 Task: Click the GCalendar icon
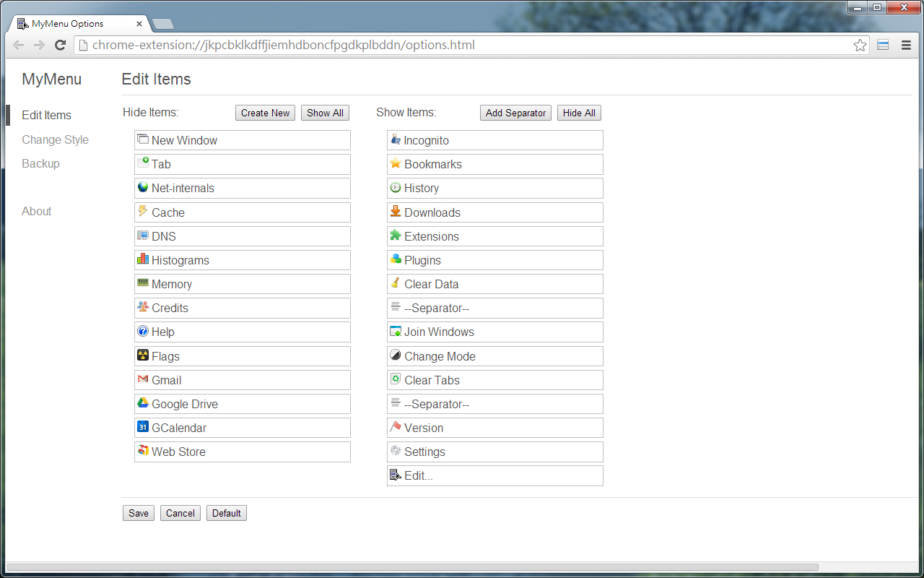(143, 427)
